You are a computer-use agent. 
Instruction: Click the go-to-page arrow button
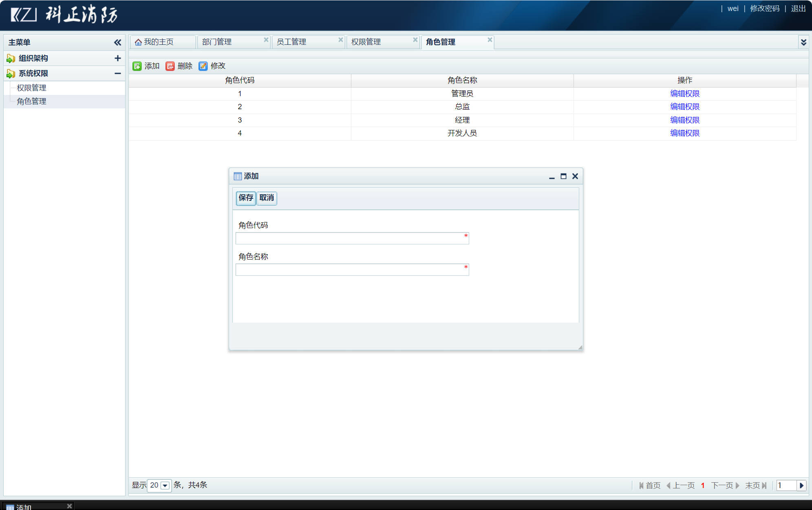[801, 486]
